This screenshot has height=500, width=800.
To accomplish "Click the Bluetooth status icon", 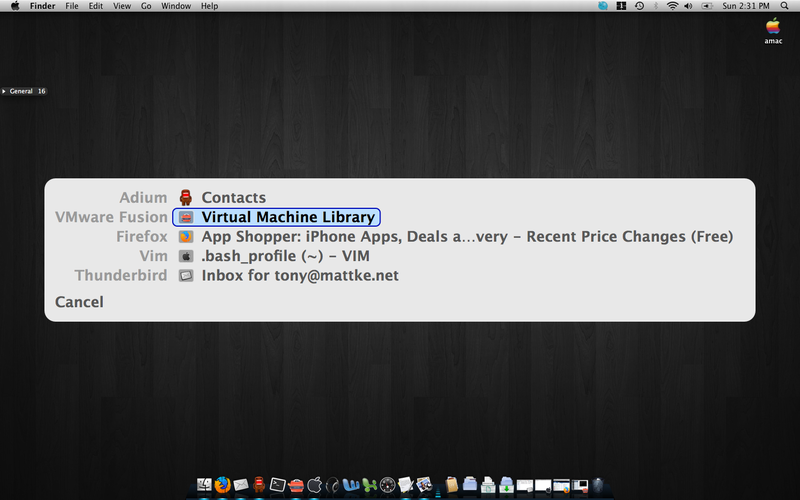I will click(x=656, y=6).
